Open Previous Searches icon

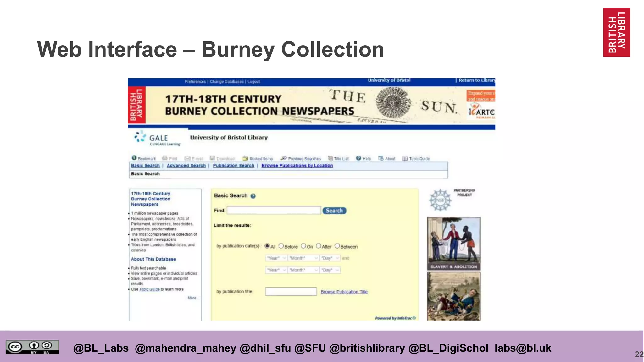pyautogui.click(x=284, y=158)
